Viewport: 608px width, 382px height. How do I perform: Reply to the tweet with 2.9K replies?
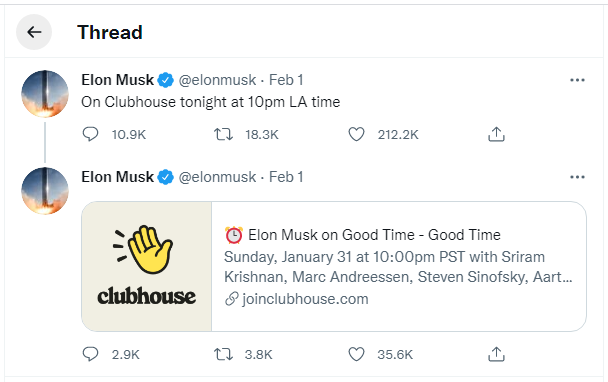[90, 354]
